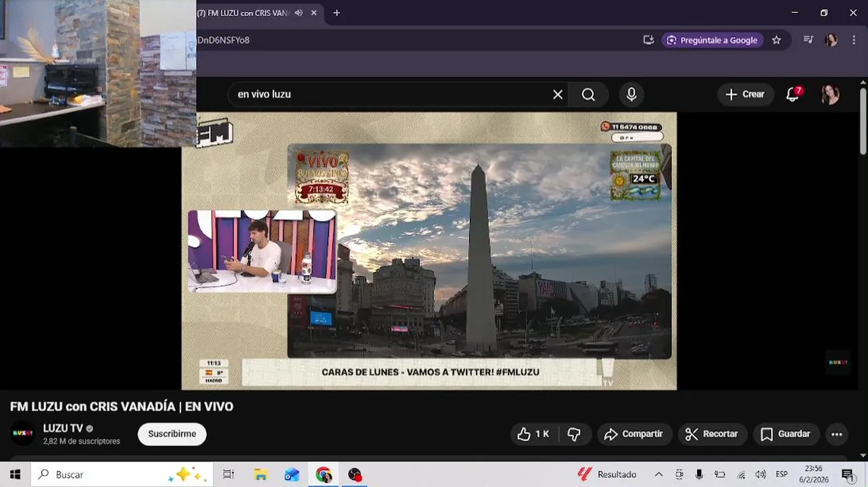Click the LUZU watermark in the player corner

click(838, 363)
